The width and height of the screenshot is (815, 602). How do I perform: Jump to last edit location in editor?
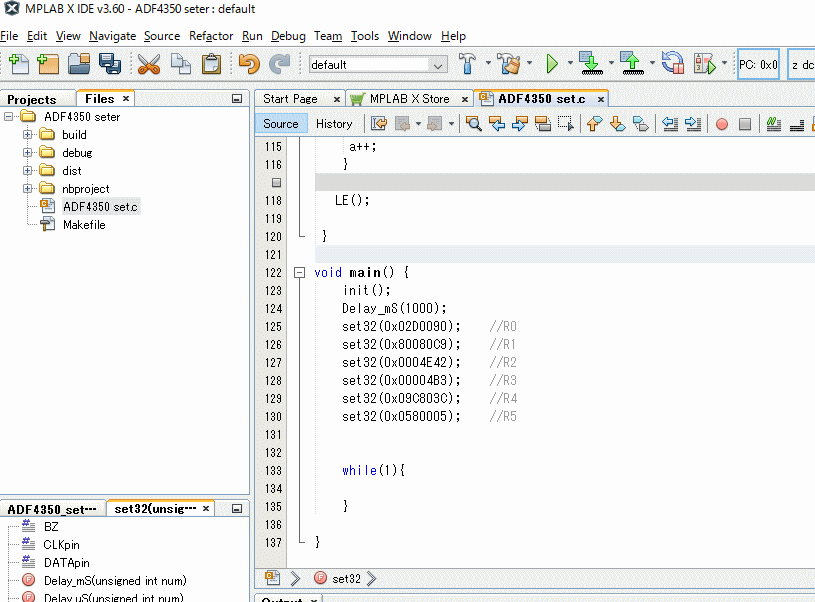point(379,124)
